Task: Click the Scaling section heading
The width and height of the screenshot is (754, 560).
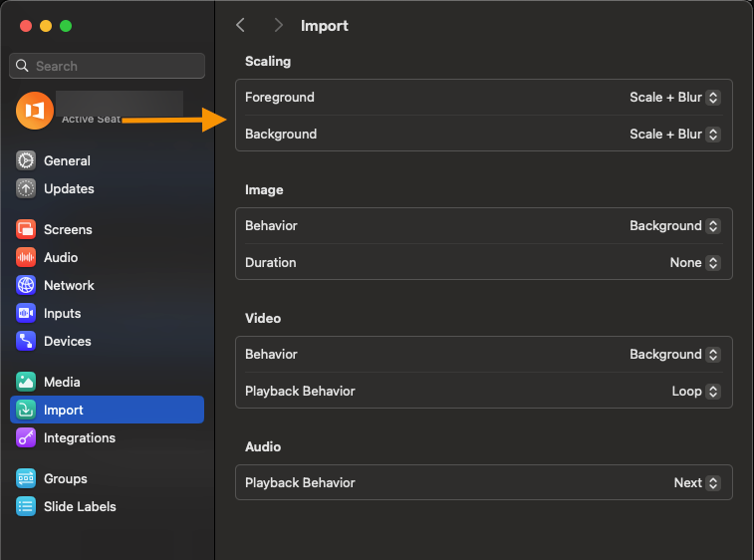Action: pos(268,61)
